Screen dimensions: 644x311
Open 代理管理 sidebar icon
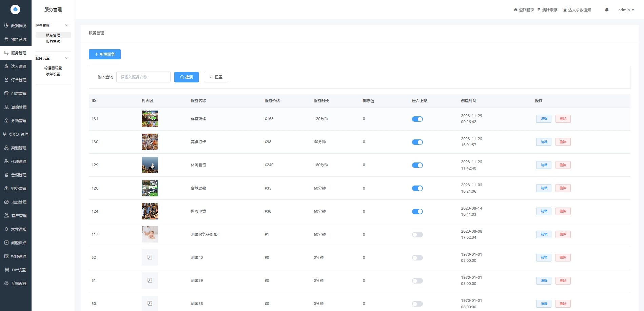(x=6, y=161)
